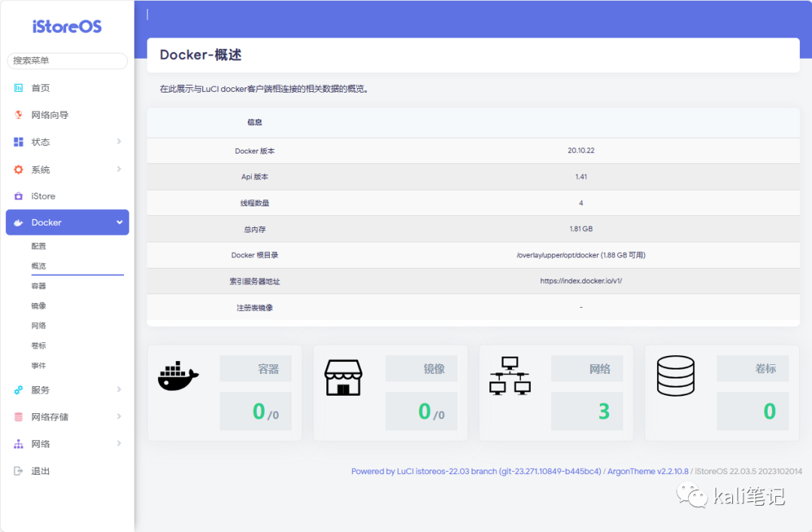This screenshot has height=532, width=812.
Task: Click the storefront images icon
Action: coord(344,378)
